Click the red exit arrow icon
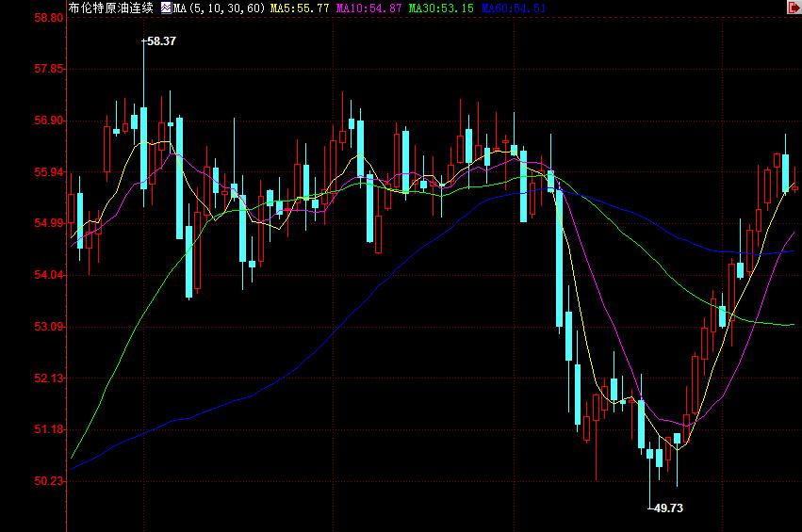The height and width of the screenshot is (532, 802). 794,8
